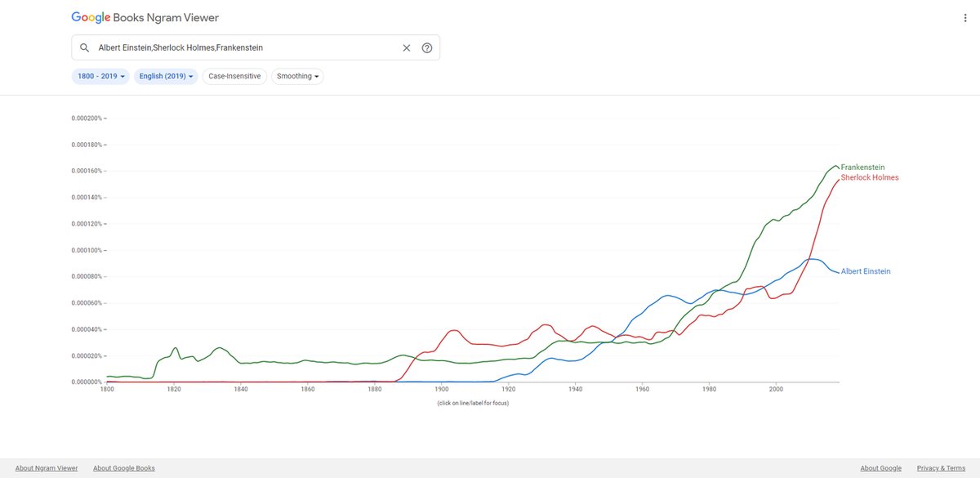Image resolution: width=980 pixels, height=478 pixels.
Task: Open the help question mark icon
Action: pyautogui.click(x=427, y=47)
